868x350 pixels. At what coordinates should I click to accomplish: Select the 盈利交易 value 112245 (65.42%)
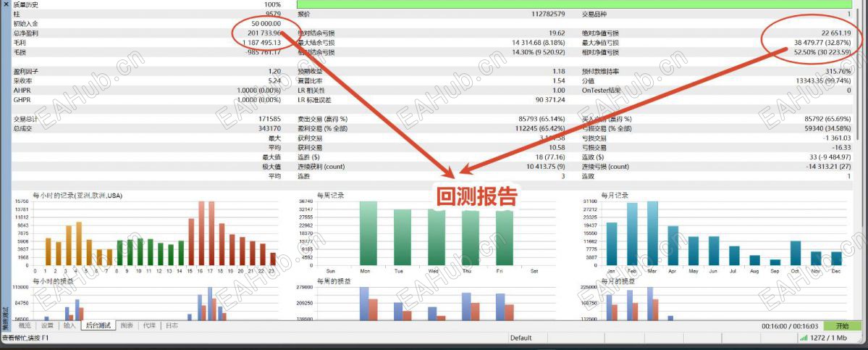tap(540, 128)
